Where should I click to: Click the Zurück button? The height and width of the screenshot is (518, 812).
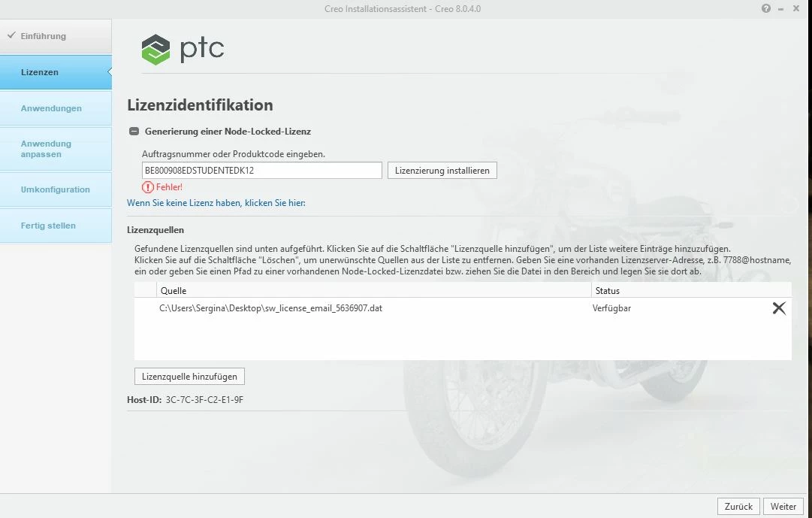coord(738,507)
